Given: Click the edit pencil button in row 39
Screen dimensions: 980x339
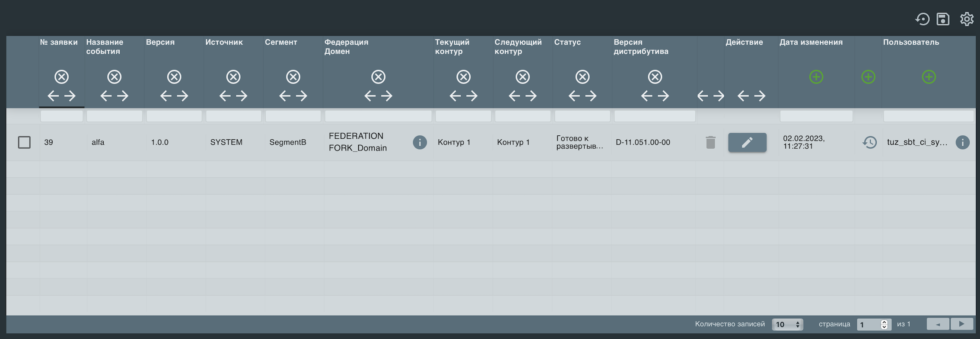Looking at the screenshot, I should pos(747,142).
